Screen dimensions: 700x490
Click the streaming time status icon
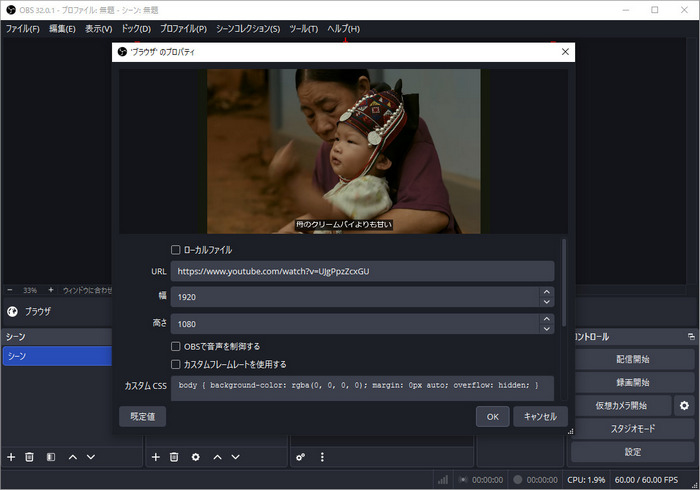click(463, 480)
